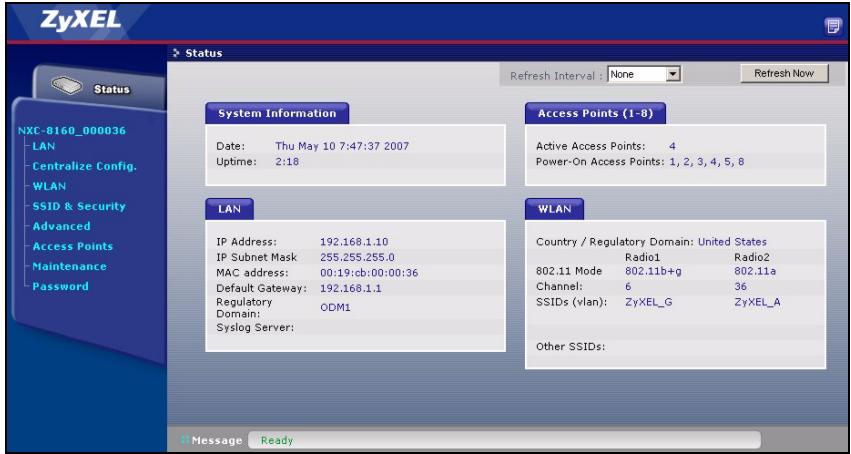Viewport: 851px width, 454px height.
Task: Click the Access Points (1-8) panel header
Action: pyautogui.click(x=595, y=113)
